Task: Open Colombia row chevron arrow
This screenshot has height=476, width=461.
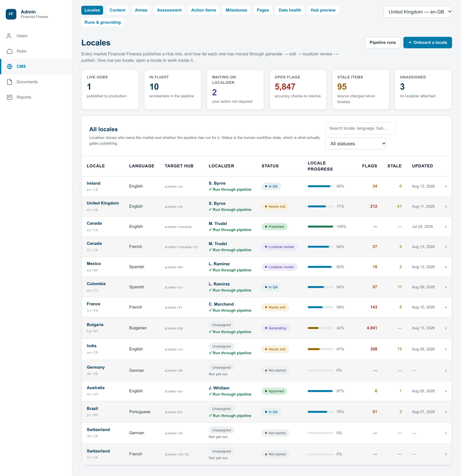Action: [x=446, y=287]
